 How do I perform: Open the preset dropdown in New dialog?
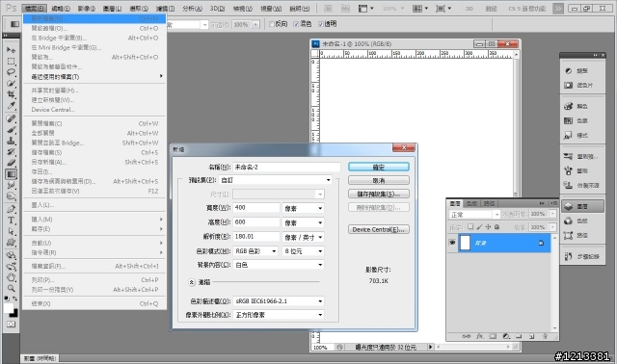coord(276,180)
